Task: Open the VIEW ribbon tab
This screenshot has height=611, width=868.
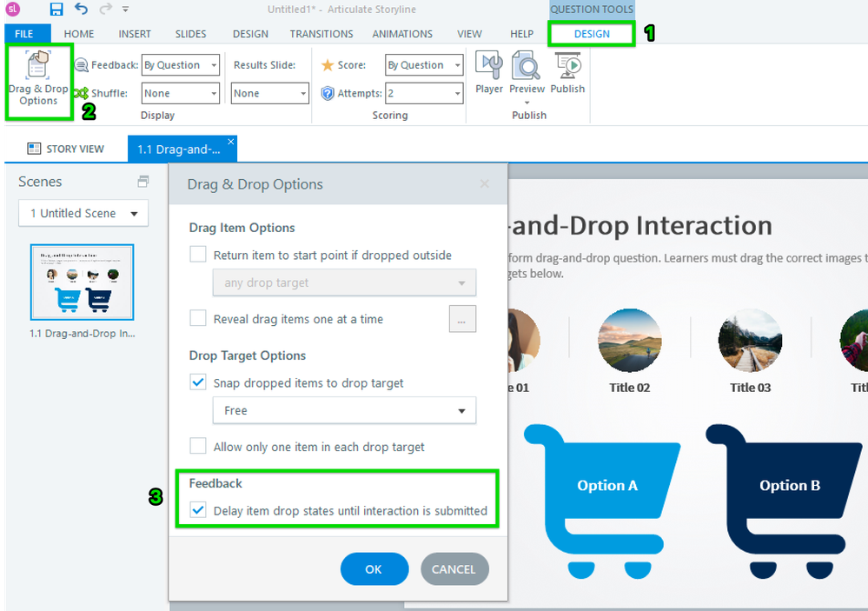Action: (x=469, y=34)
